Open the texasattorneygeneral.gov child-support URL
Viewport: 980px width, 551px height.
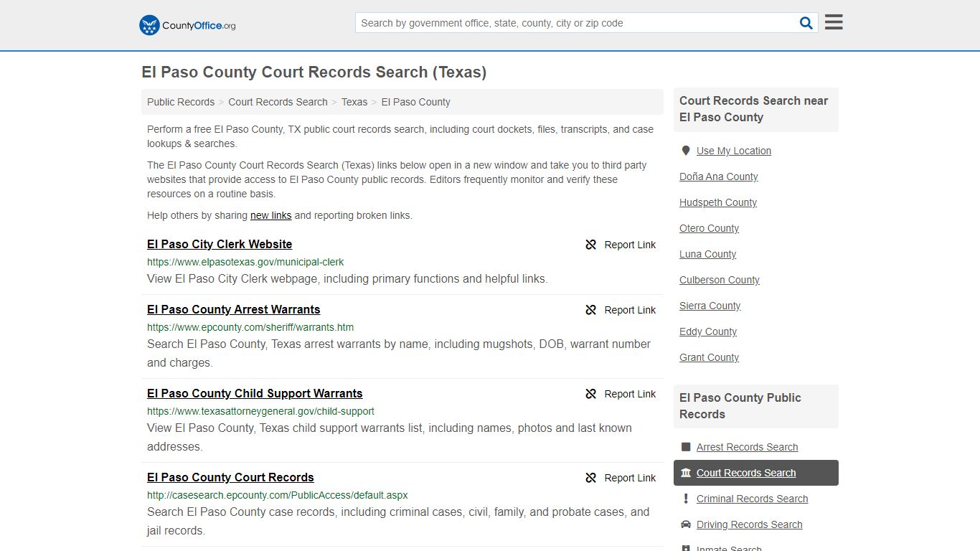260,411
